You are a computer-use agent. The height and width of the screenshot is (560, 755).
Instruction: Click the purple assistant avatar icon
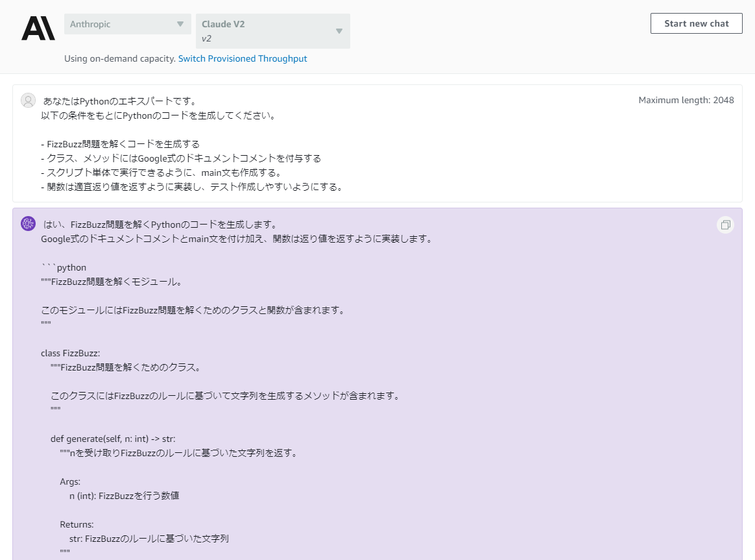[29, 223]
